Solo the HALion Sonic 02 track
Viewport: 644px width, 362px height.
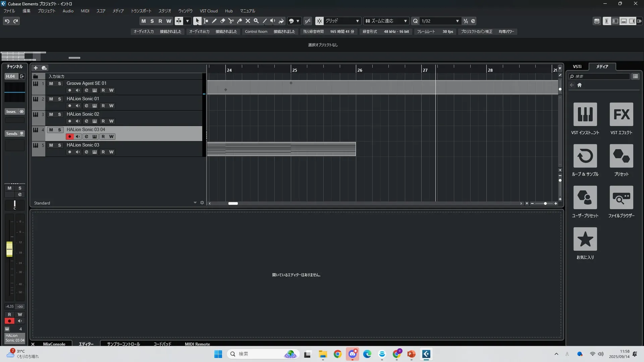(x=59, y=114)
